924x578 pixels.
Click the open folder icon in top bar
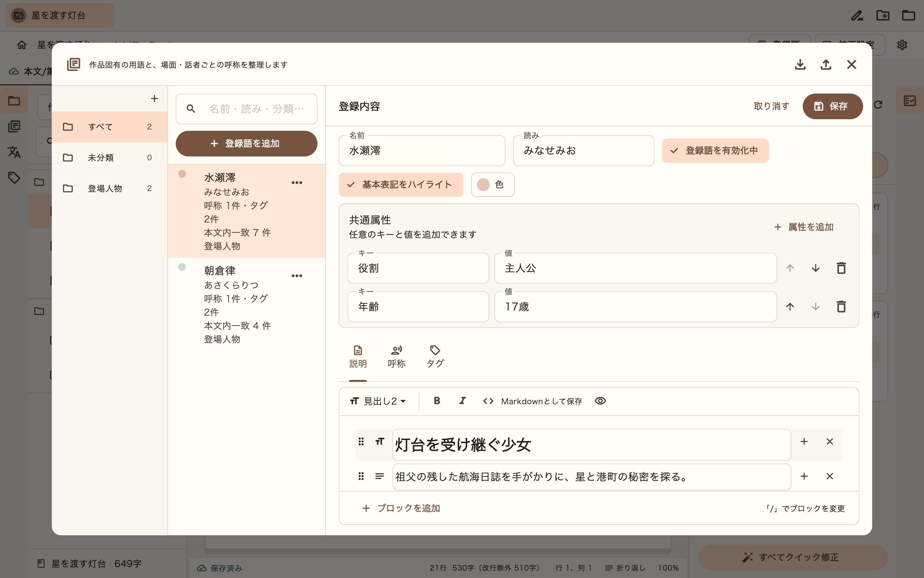(908, 16)
